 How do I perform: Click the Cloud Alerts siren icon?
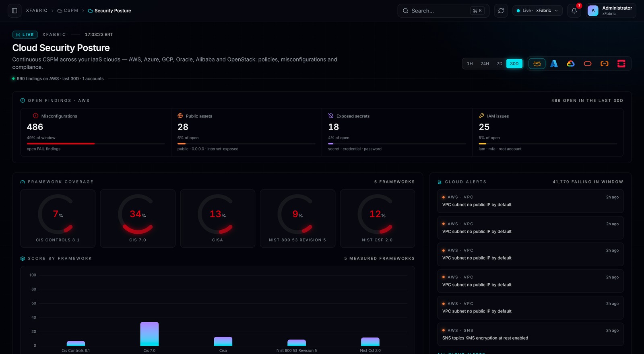tap(440, 182)
